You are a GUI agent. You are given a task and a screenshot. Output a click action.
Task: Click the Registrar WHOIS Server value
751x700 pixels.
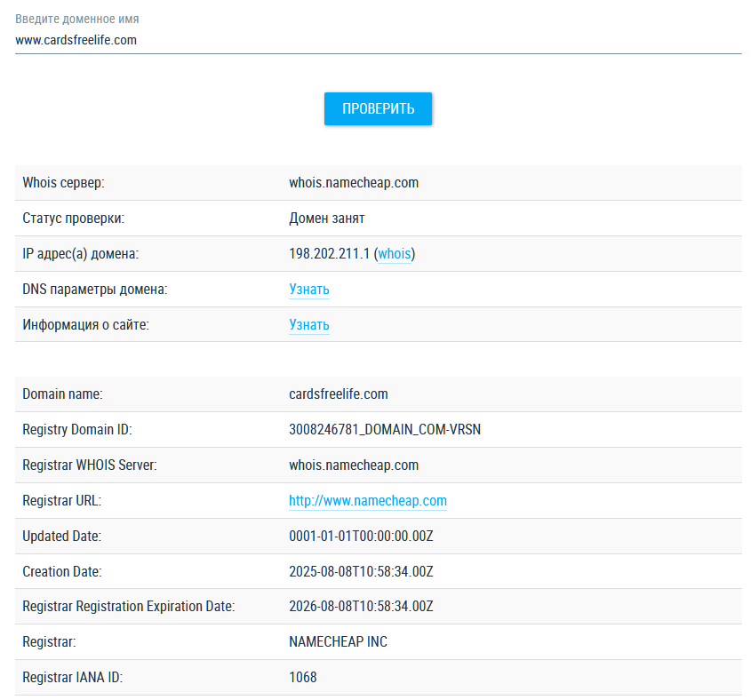tap(353, 465)
